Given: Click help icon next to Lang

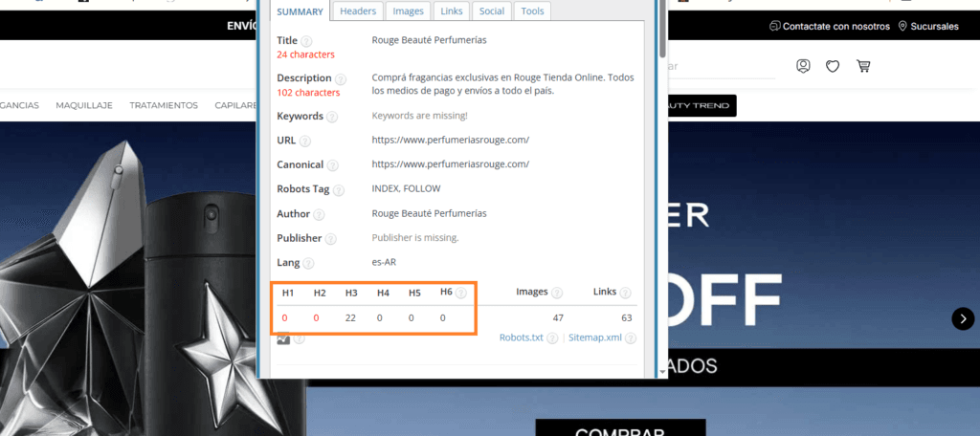Looking at the screenshot, I should tap(308, 264).
